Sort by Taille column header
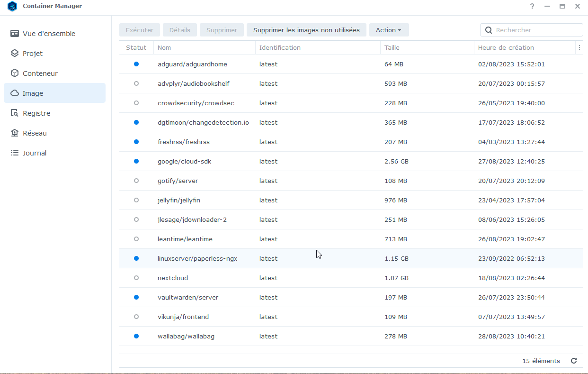The height and width of the screenshot is (374, 588). coord(392,47)
